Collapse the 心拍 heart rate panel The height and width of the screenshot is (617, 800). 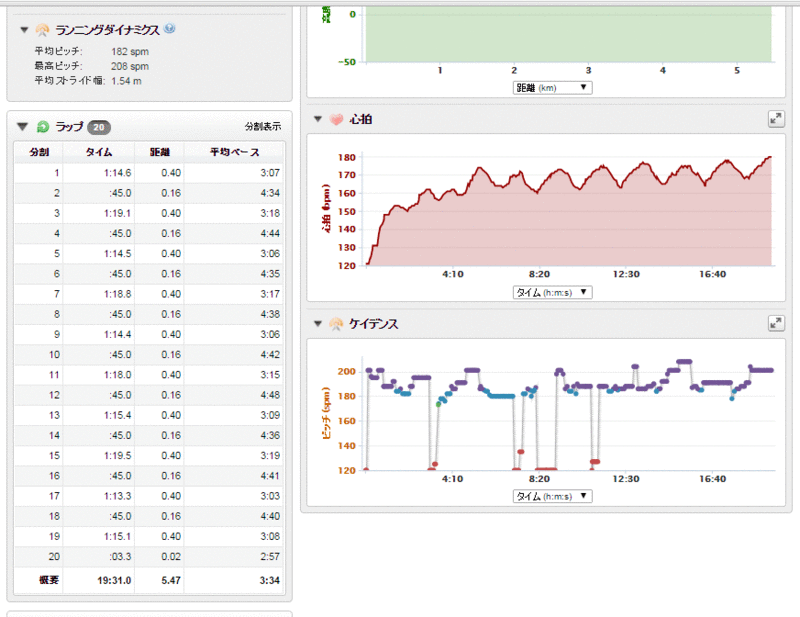coord(319,119)
